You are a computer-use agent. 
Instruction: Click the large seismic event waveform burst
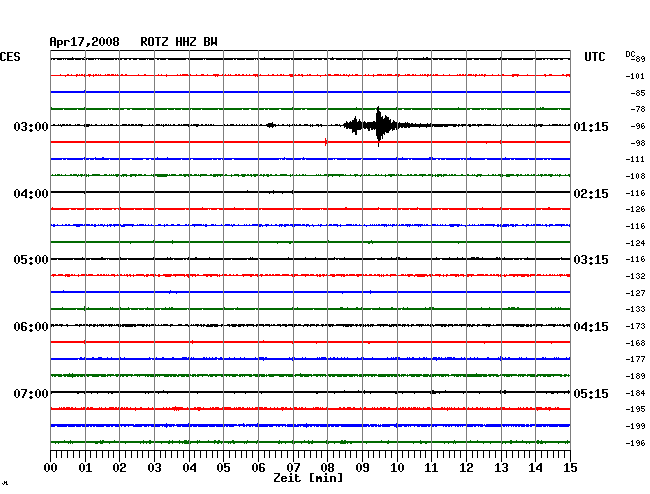[379, 125]
